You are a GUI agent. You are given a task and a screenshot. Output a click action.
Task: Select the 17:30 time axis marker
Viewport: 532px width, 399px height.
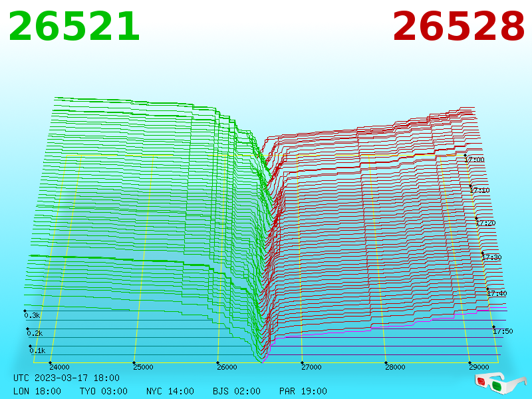491,257
